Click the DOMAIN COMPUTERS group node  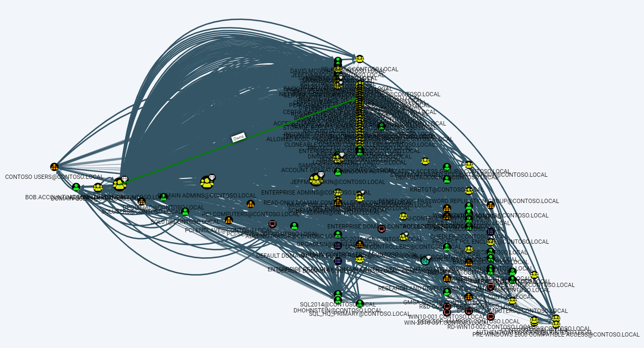[x=512, y=301]
